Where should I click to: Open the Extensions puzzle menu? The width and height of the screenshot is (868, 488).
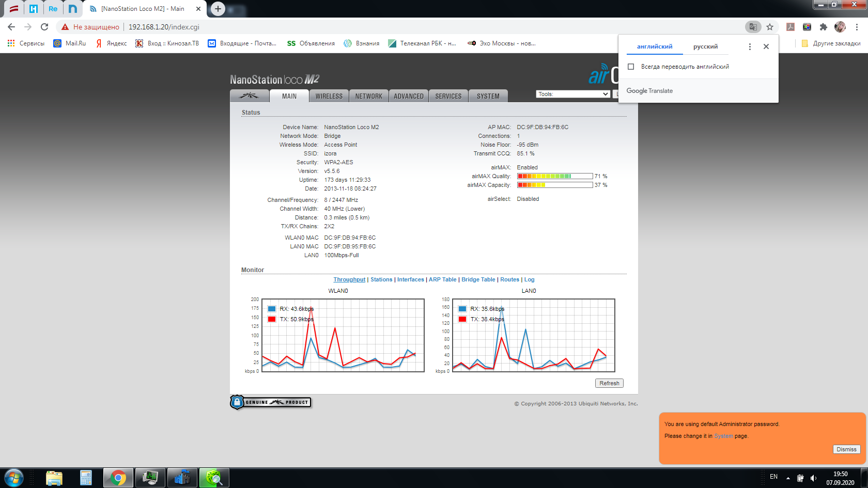(x=824, y=27)
